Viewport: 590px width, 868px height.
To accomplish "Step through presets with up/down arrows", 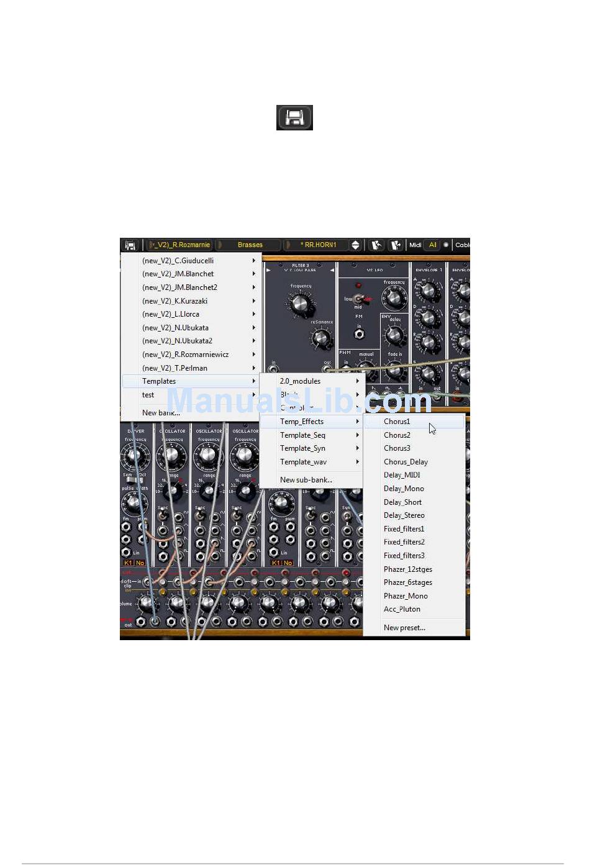I will [355, 245].
